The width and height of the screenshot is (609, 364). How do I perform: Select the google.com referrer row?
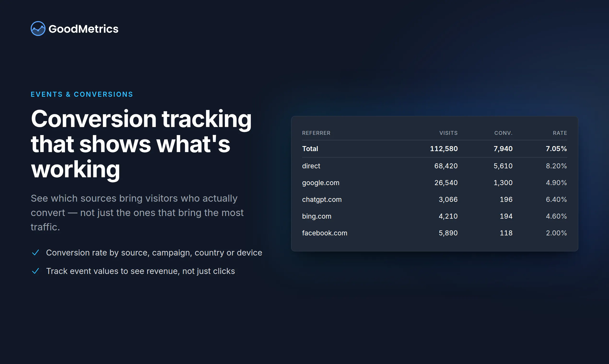[x=434, y=183]
